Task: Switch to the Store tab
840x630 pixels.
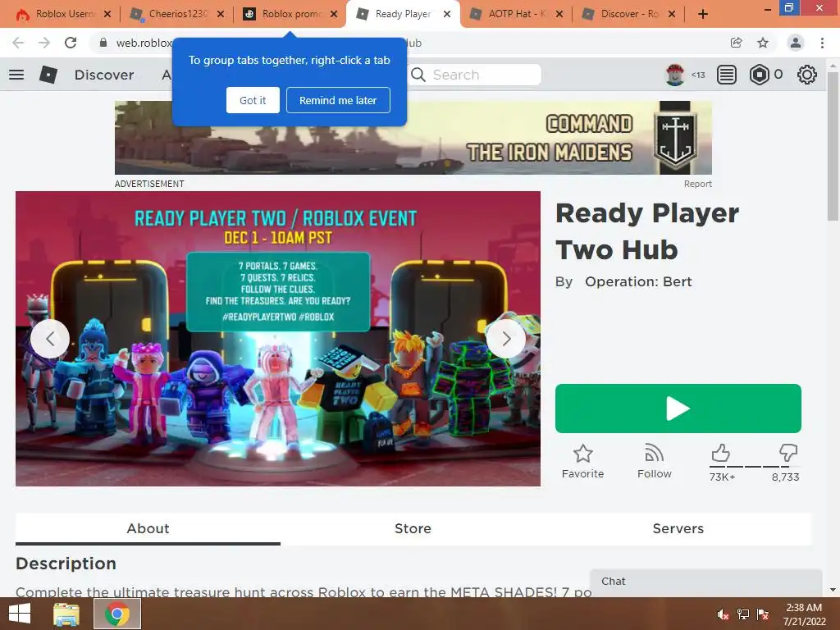Action: click(x=413, y=529)
